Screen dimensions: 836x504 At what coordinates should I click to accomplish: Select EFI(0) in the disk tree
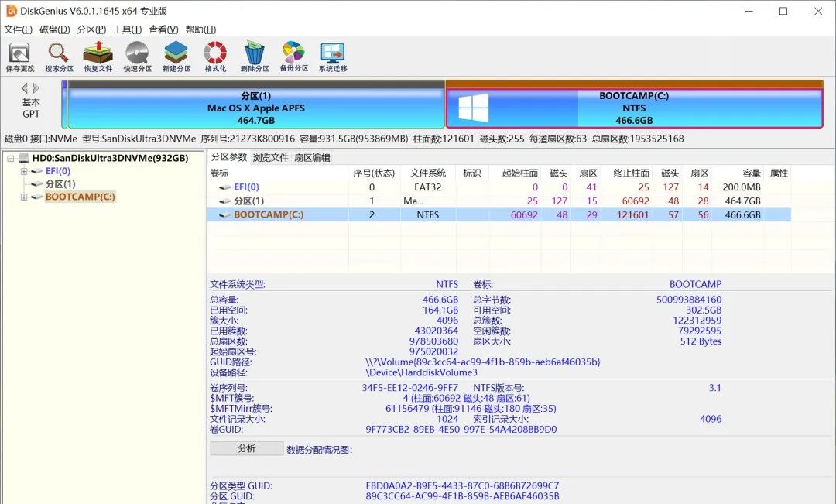coord(57,171)
